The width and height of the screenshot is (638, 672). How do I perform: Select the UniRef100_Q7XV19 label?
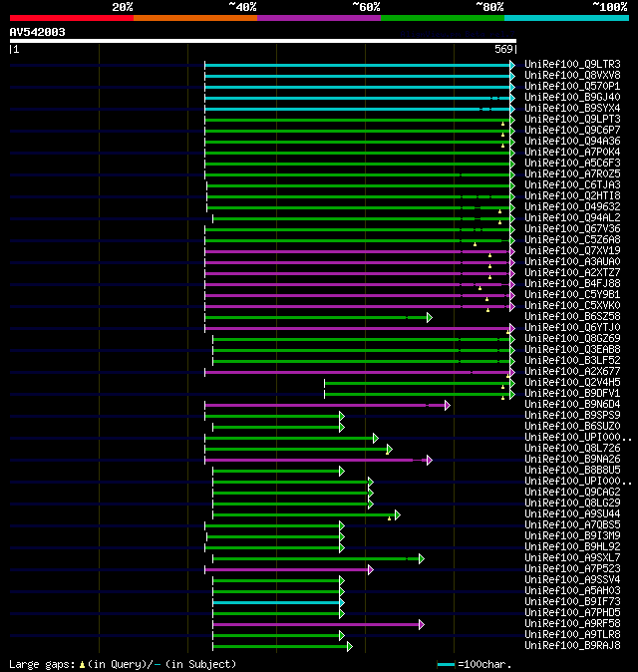point(572,250)
